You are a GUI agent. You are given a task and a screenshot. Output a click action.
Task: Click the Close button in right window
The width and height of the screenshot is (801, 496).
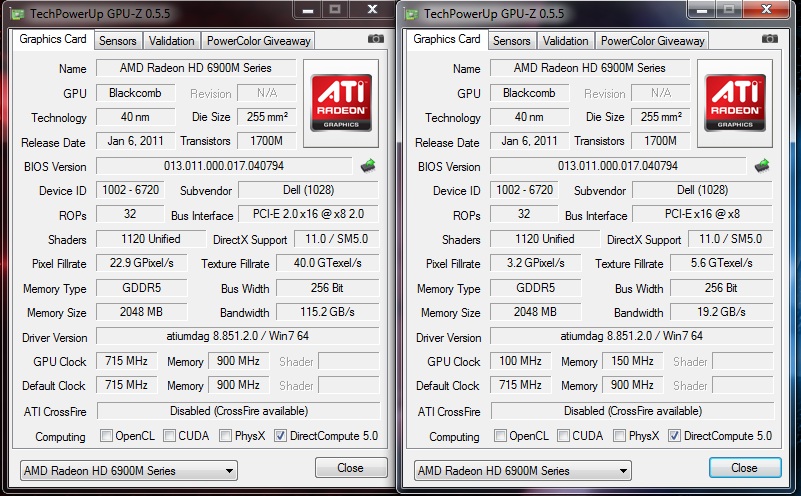coord(744,467)
